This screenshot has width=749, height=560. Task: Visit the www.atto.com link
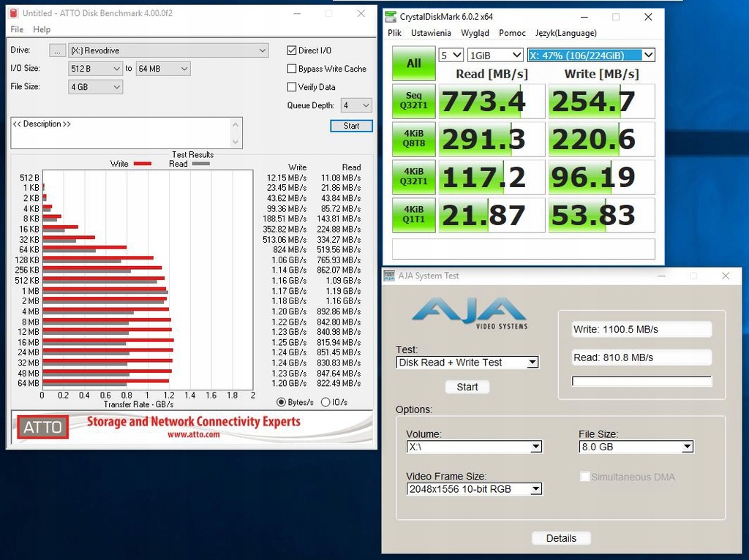point(193,435)
